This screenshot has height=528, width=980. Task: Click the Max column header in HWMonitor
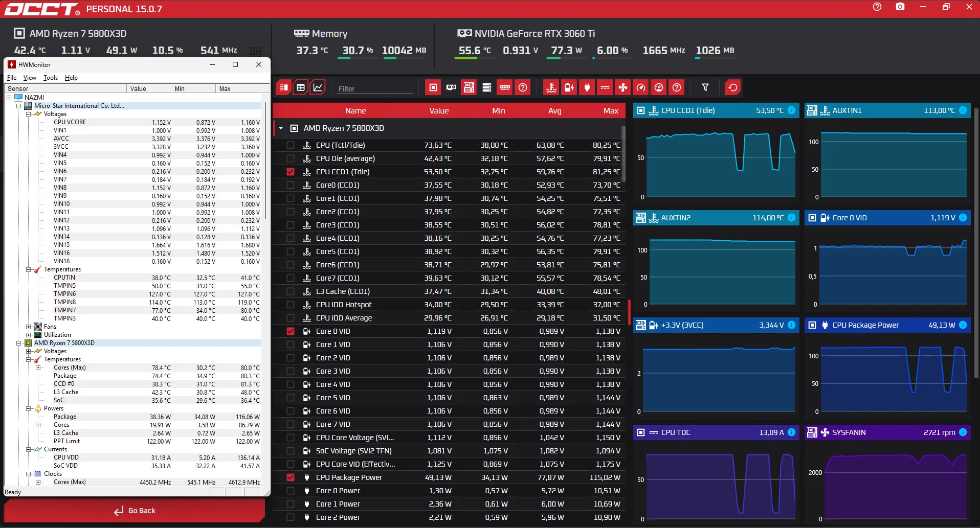237,88
